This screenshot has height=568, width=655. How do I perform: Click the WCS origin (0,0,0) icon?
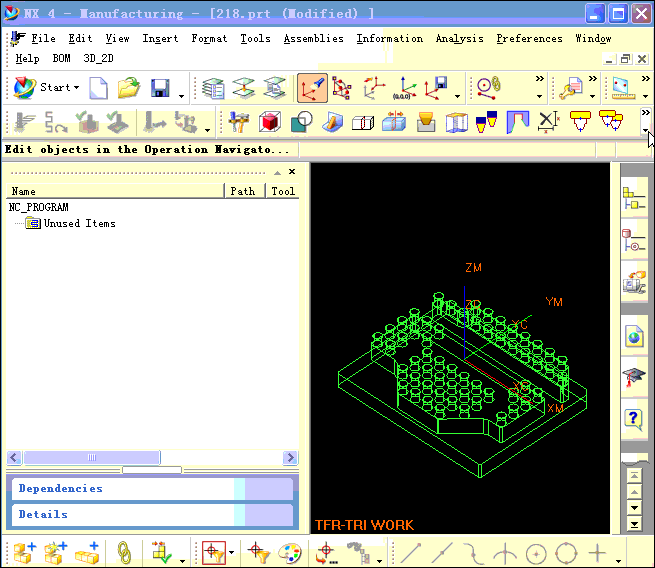(x=404, y=88)
